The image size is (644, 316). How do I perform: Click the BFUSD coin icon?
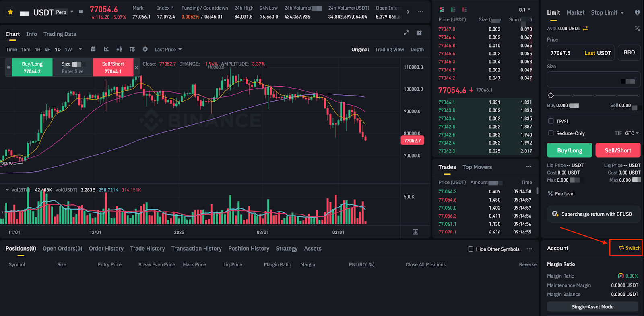pos(555,214)
